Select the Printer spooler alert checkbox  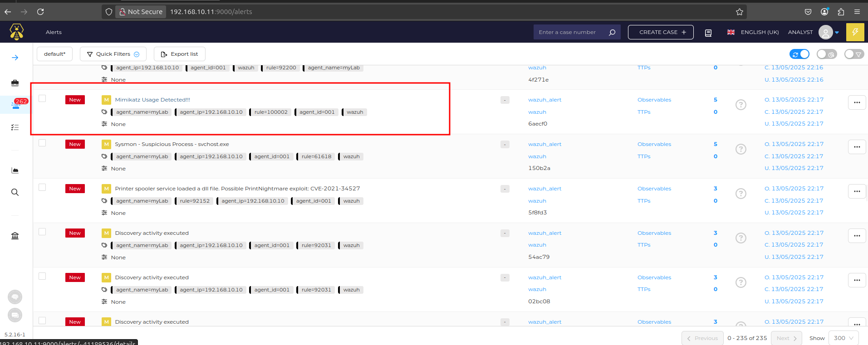42,187
